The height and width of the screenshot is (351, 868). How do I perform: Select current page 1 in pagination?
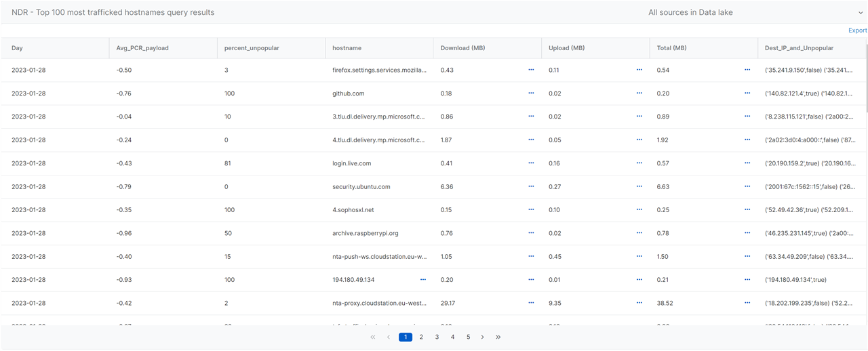pyautogui.click(x=406, y=337)
